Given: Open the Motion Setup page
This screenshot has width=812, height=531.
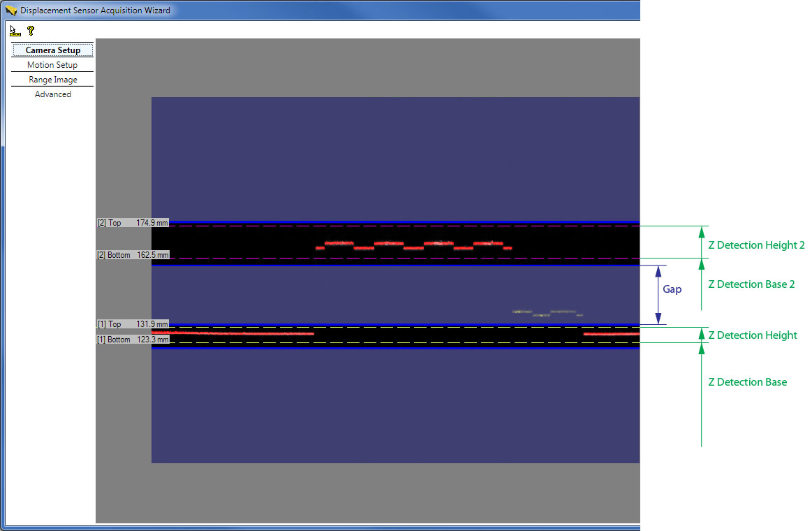Looking at the screenshot, I should pyautogui.click(x=52, y=64).
